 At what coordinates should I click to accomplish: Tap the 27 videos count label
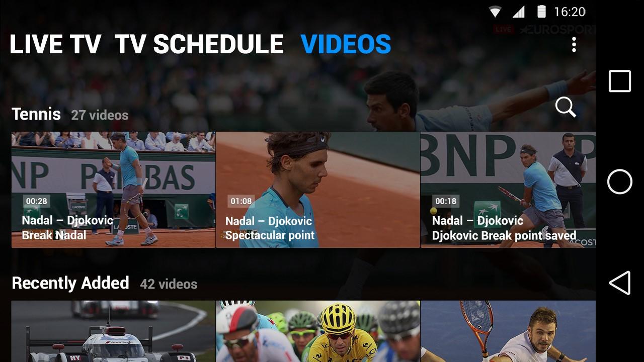coord(100,115)
